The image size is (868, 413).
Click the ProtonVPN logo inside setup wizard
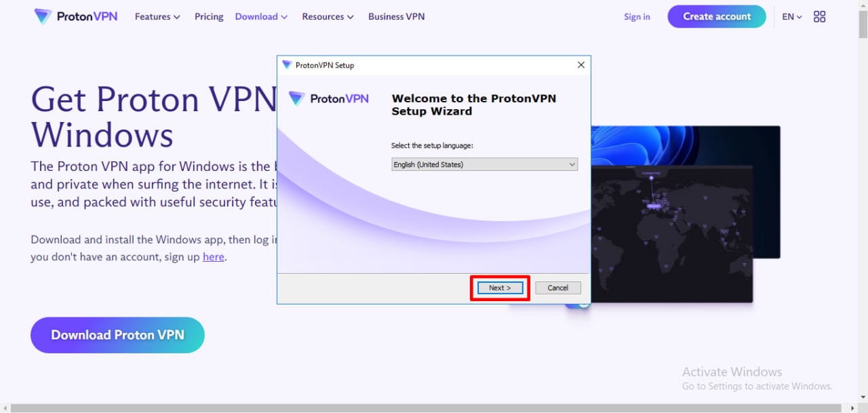[329, 99]
